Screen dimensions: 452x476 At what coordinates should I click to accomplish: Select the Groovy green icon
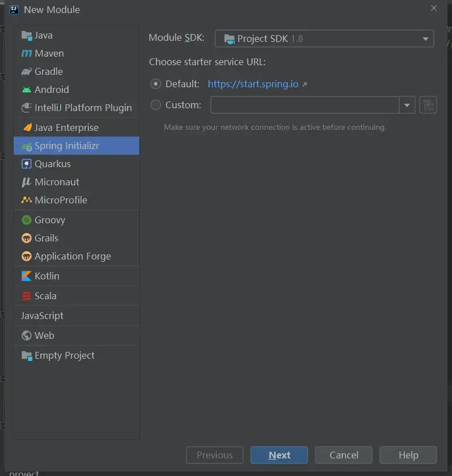pos(27,220)
